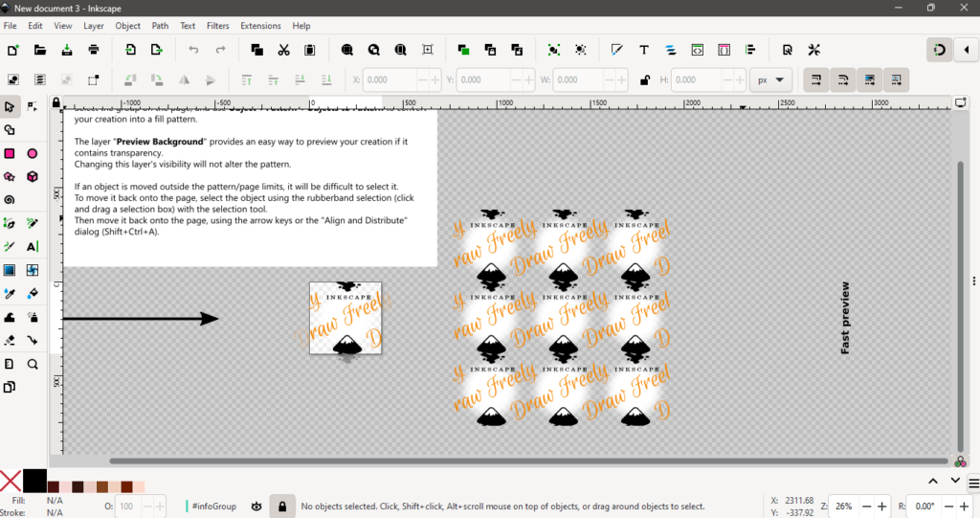Toggle the width-height lock ratio

(x=644, y=80)
